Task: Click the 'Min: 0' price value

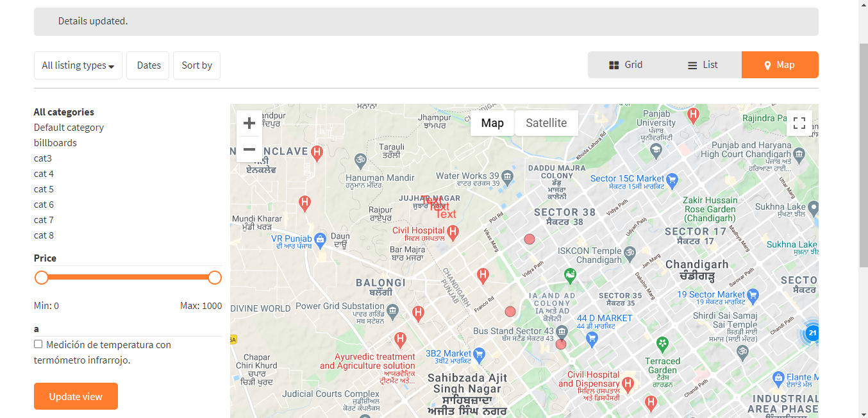Action: [x=46, y=306]
